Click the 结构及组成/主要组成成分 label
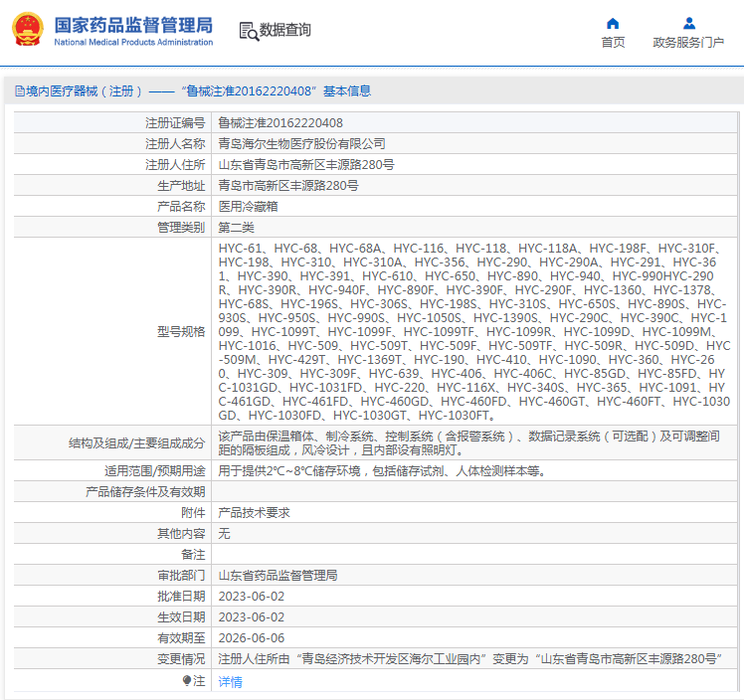 136,442
